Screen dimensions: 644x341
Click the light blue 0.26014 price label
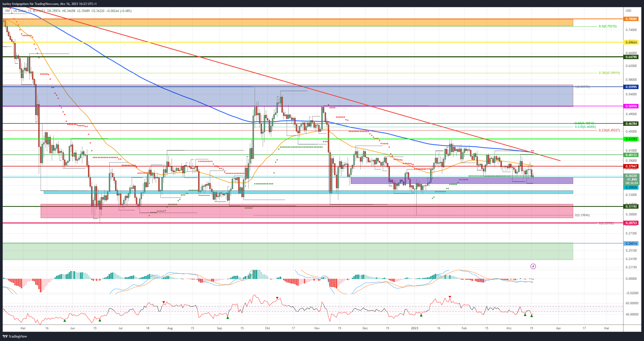(x=631, y=243)
